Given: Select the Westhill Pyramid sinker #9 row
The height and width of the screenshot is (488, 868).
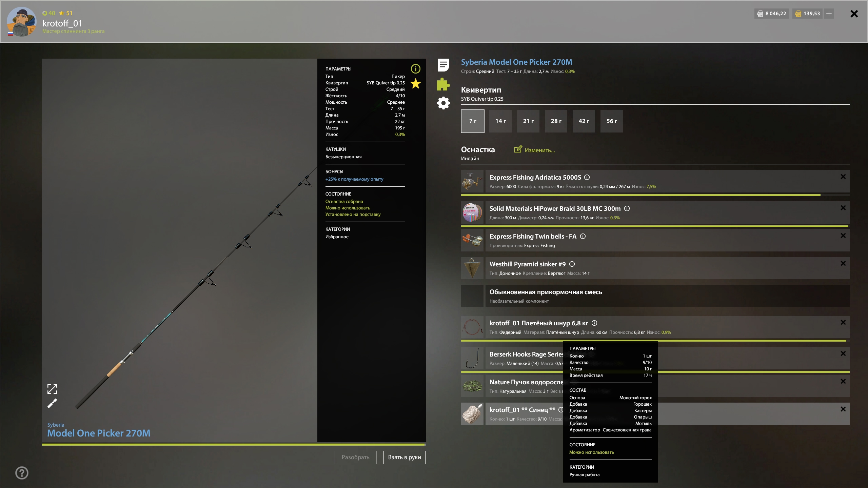Looking at the screenshot, I should coord(655,268).
